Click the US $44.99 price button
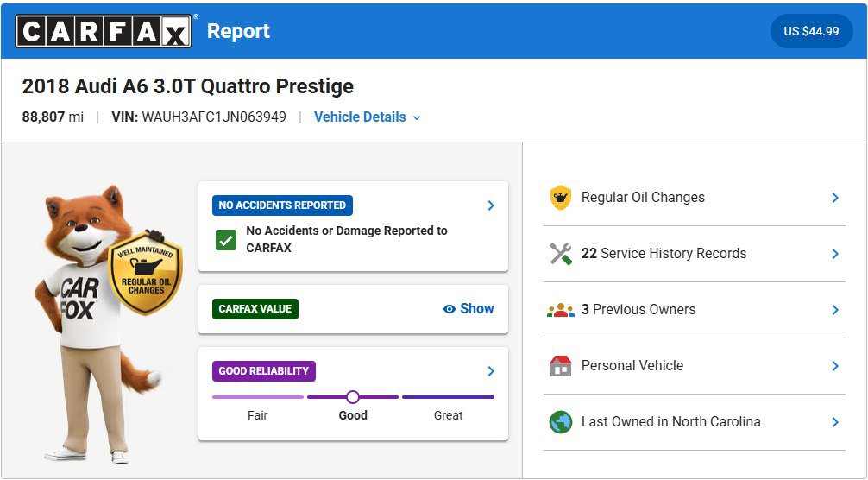Image resolution: width=868 pixels, height=480 pixels. pyautogui.click(x=811, y=31)
